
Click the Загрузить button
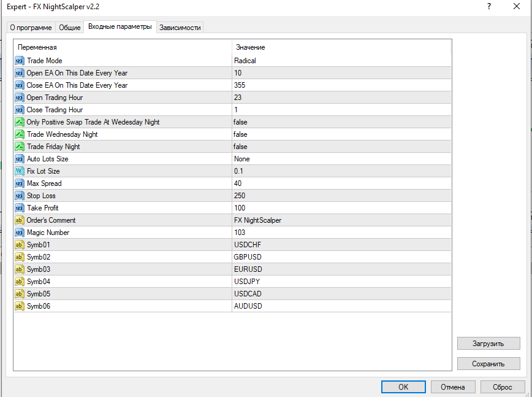click(488, 344)
